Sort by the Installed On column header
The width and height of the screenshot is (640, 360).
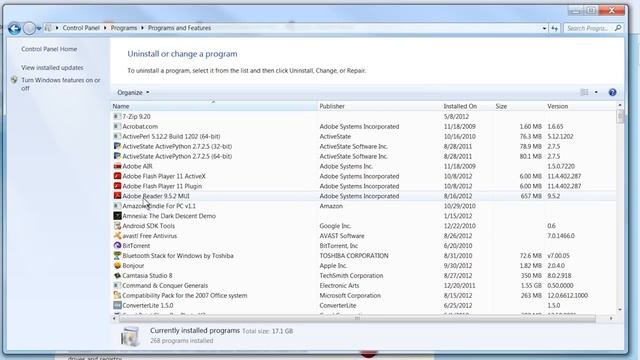click(467, 106)
